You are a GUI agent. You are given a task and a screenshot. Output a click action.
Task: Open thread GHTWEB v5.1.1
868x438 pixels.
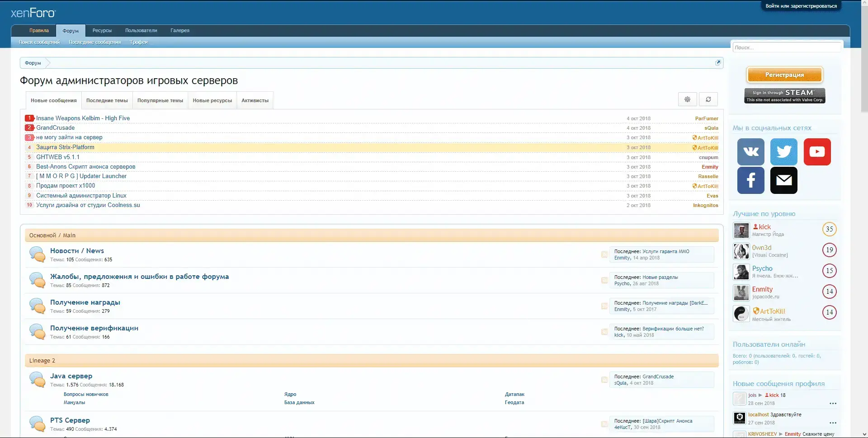58,157
